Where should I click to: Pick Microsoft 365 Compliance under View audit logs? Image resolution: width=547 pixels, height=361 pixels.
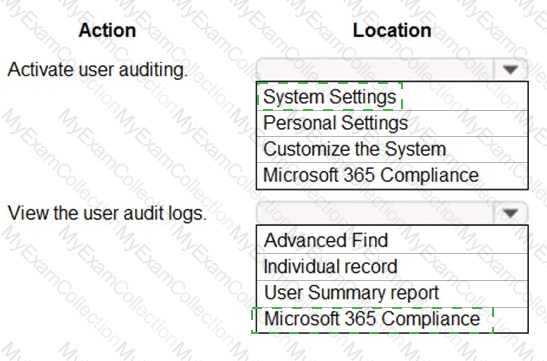click(392, 319)
